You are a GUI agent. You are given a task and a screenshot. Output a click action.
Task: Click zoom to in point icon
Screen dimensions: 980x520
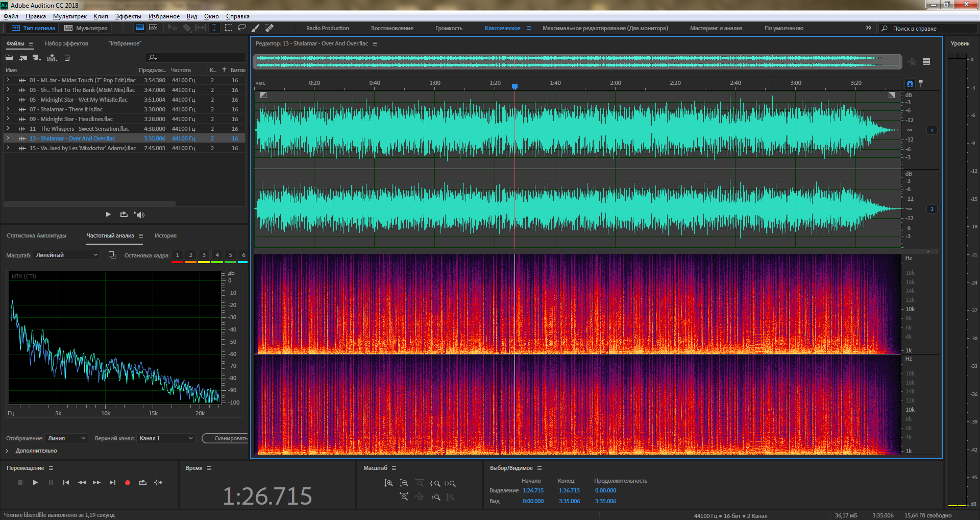pos(435,483)
